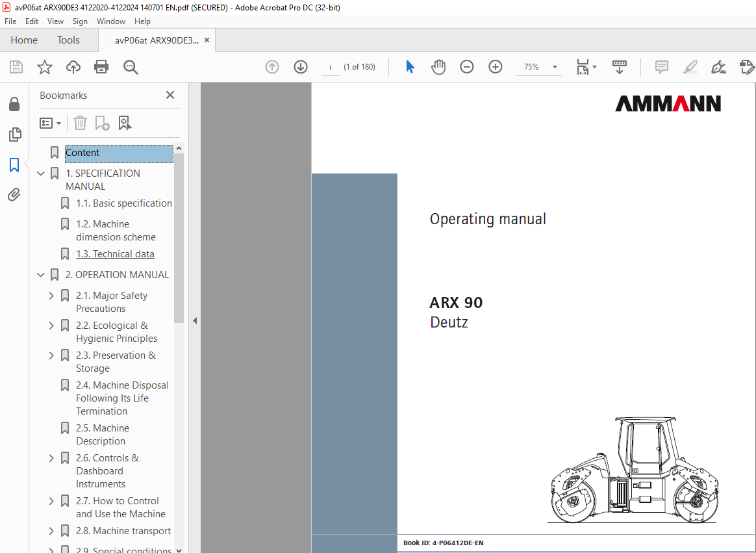Expand 2.7. How to Control bookmark
This screenshot has height=553, width=756.
51,501
